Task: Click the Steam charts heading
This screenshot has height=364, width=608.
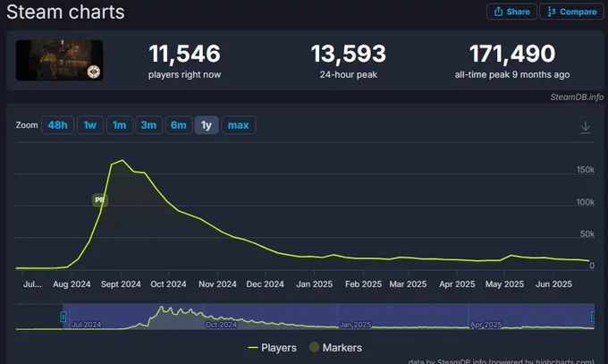Action: 65,12
